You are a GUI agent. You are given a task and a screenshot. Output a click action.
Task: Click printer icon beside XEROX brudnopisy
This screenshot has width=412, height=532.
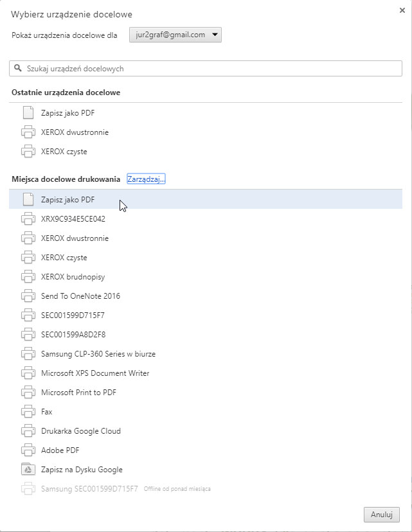coord(28,277)
